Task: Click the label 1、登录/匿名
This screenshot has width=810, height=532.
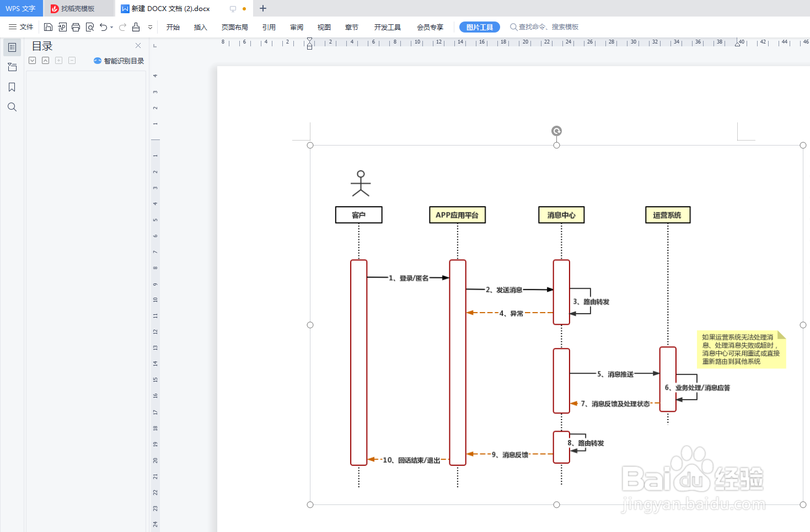Action: tap(409, 278)
